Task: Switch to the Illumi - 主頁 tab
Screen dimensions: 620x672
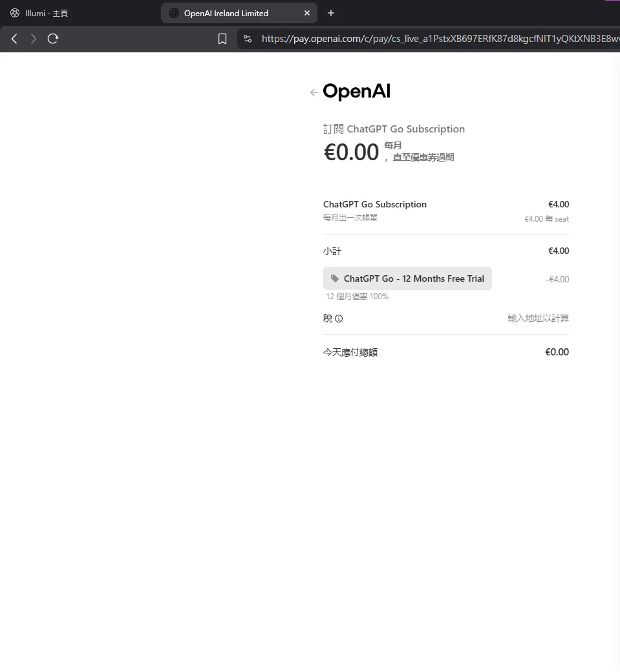Action: click(x=45, y=13)
